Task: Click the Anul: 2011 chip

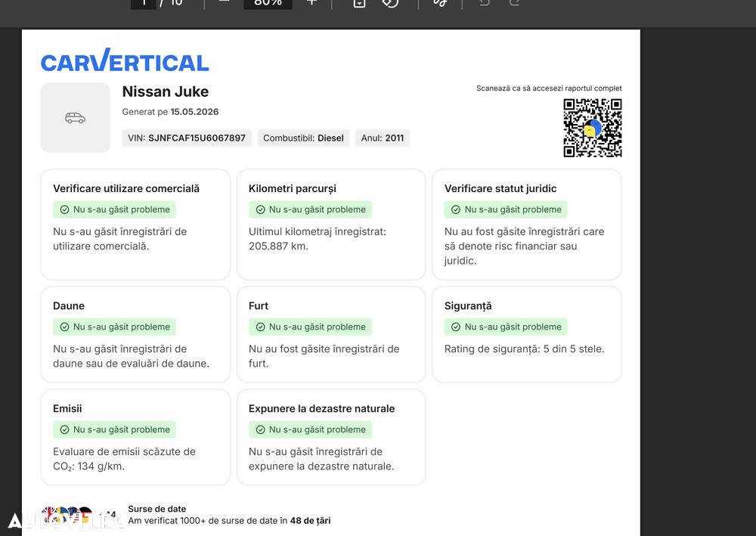Action: [x=383, y=138]
